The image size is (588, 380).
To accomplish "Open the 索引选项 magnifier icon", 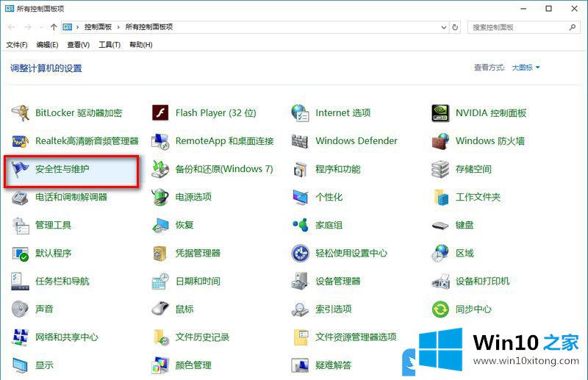I will pyautogui.click(x=300, y=309).
